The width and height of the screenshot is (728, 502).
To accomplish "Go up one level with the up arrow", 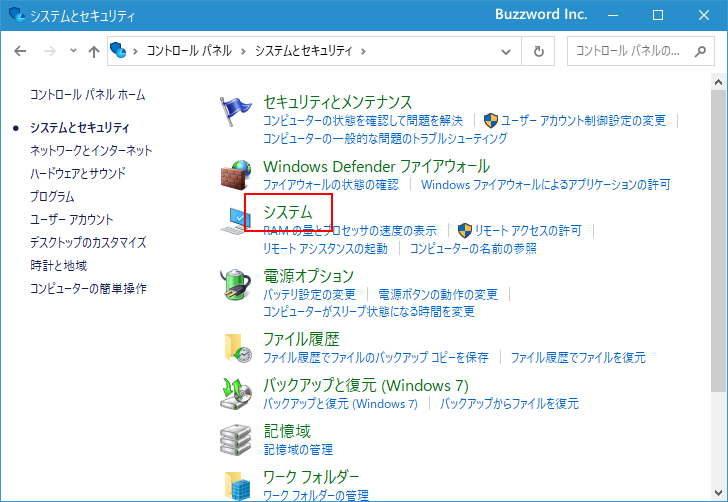I will tap(94, 51).
